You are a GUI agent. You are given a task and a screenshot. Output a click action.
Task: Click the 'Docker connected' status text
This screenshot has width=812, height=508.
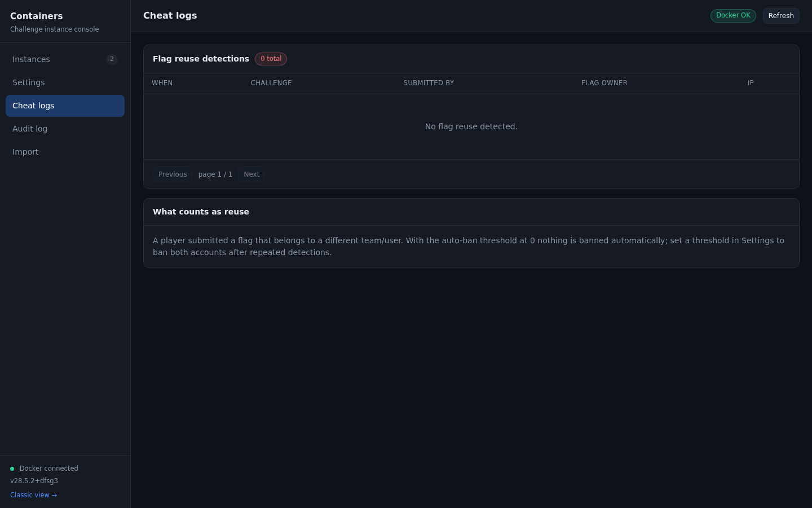tap(49, 468)
